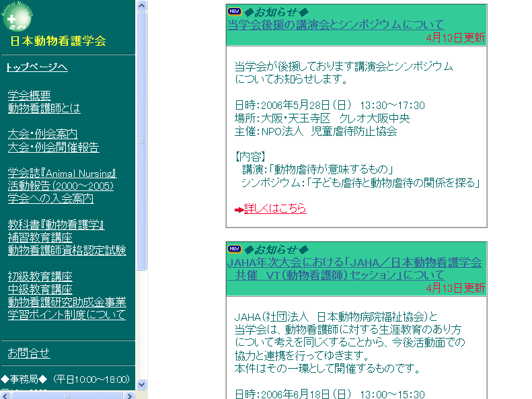This screenshot has height=399, width=532.
Task: Open the 学会への入会案内 link
Action: click(x=51, y=198)
